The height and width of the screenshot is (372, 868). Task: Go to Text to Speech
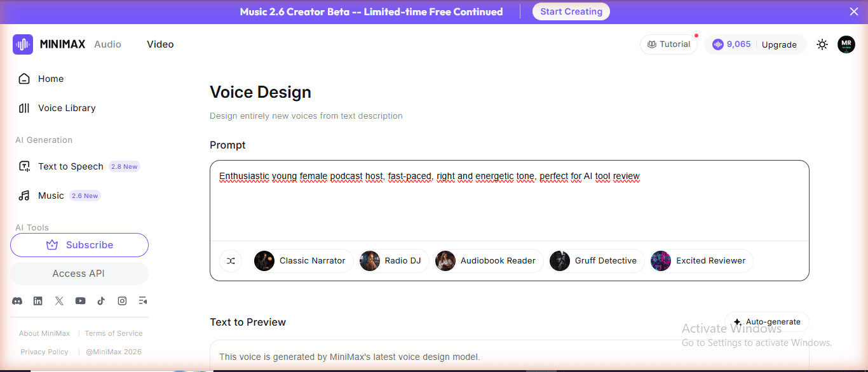pyautogui.click(x=71, y=166)
